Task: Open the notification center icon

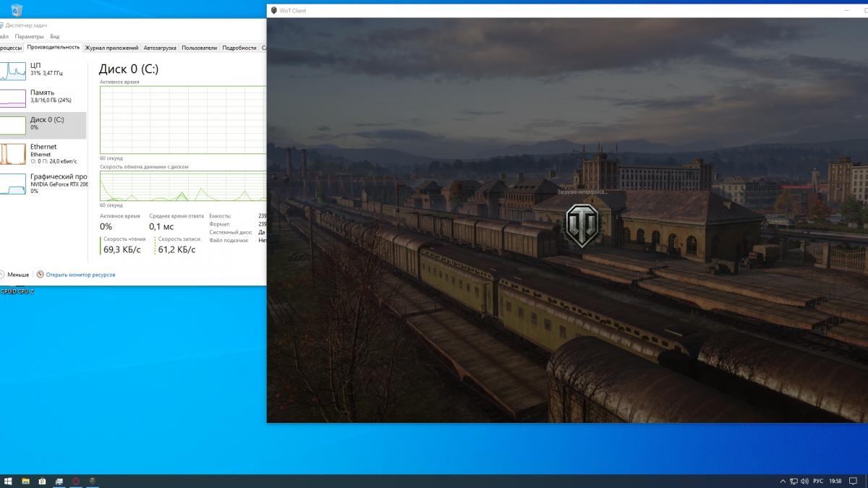Action: (x=854, y=481)
